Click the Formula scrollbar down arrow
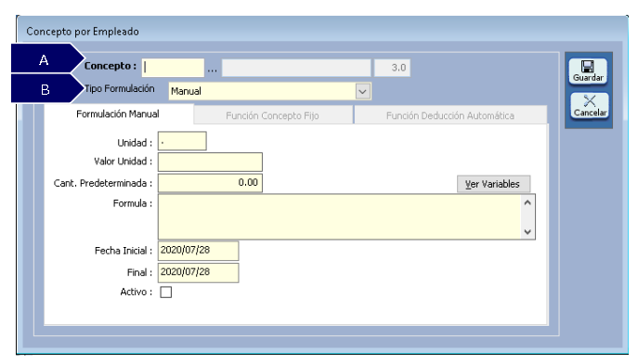 (x=527, y=232)
